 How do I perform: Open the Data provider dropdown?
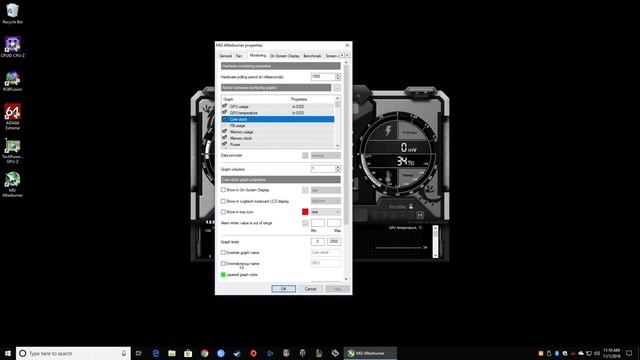[326, 156]
